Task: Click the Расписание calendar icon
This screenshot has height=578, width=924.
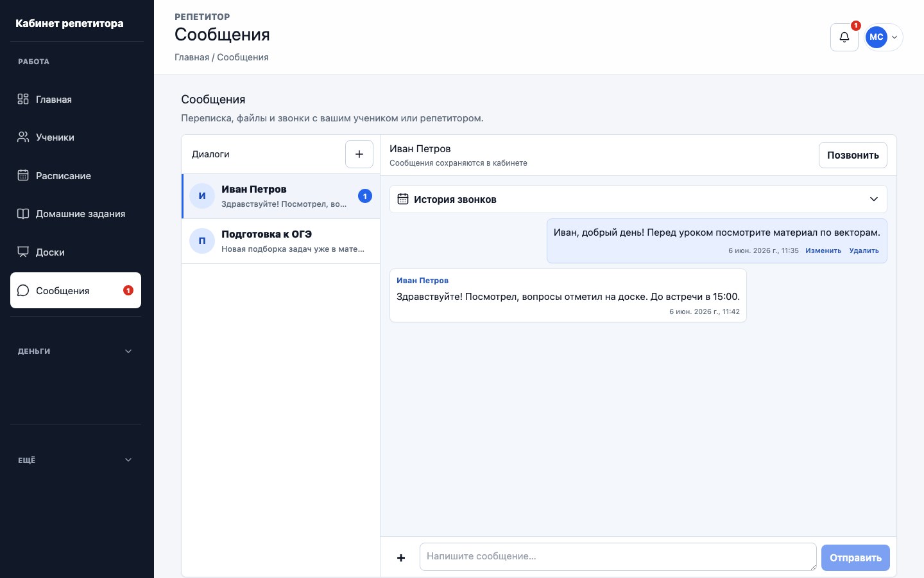Action: pos(23,175)
